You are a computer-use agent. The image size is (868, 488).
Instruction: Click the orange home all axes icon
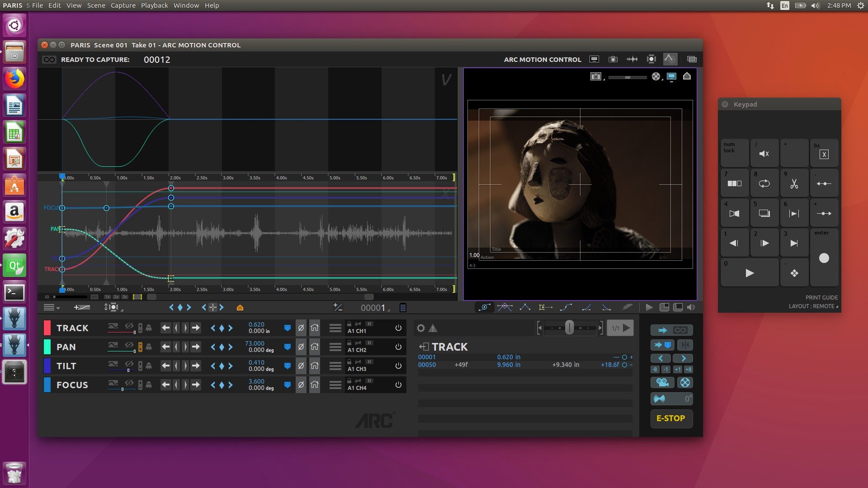point(240,308)
